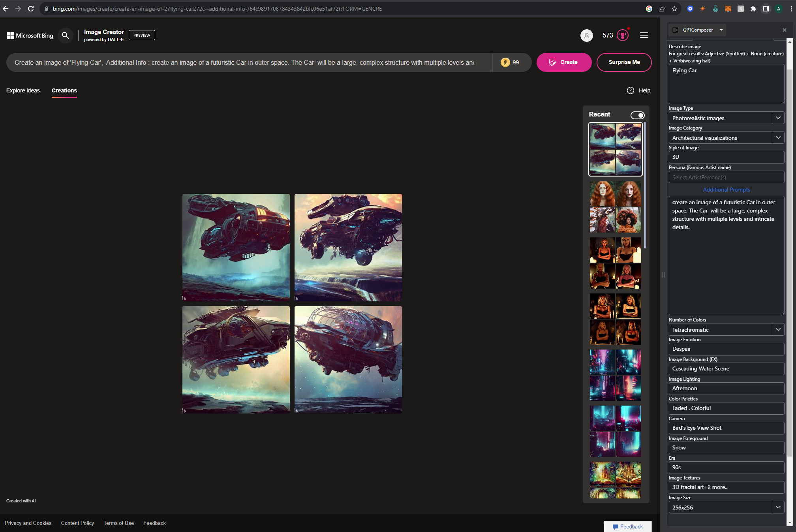Image resolution: width=796 pixels, height=532 pixels.
Task: Select the Creations tab
Action: click(64, 90)
